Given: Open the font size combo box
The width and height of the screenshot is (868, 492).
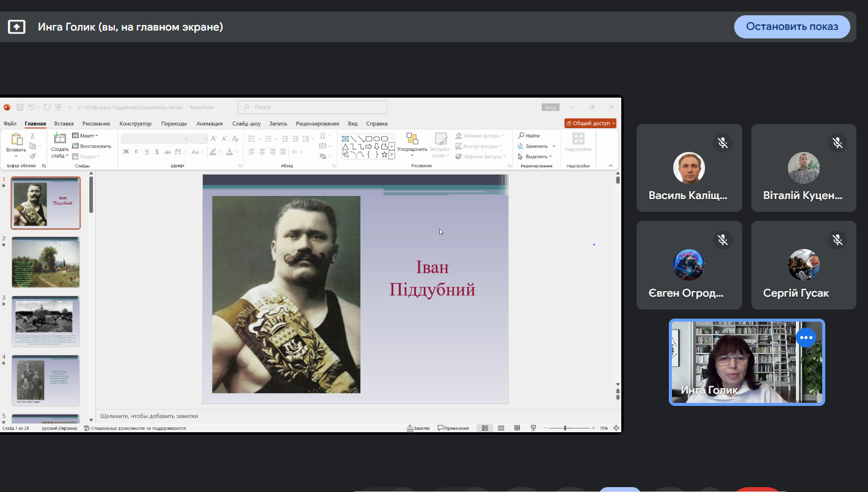Looking at the screenshot, I should [x=199, y=139].
